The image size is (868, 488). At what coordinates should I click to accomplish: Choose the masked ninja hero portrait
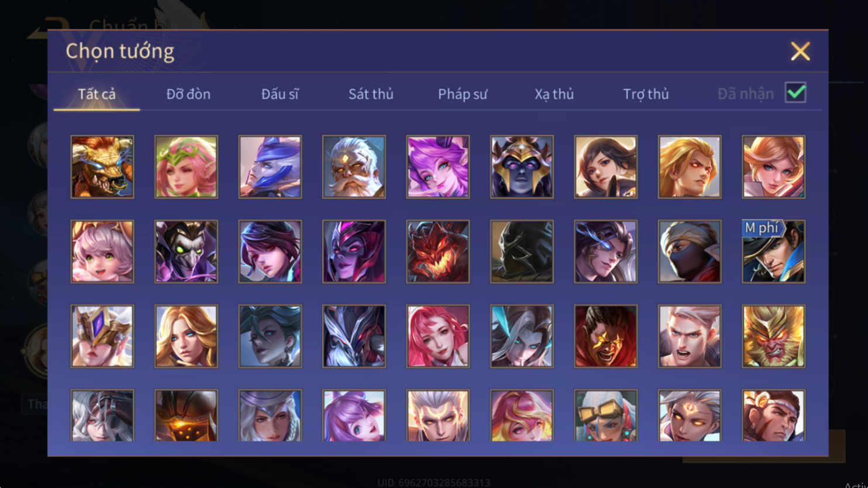tap(690, 252)
